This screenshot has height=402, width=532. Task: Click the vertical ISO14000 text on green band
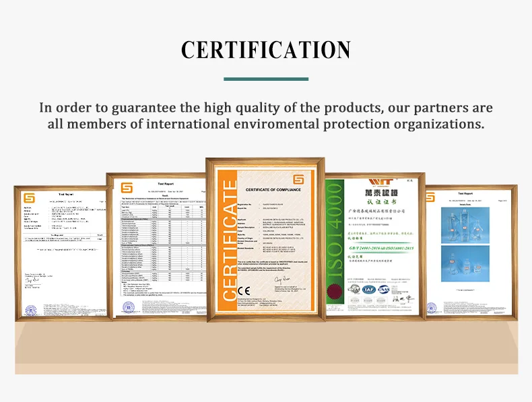coord(334,231)
